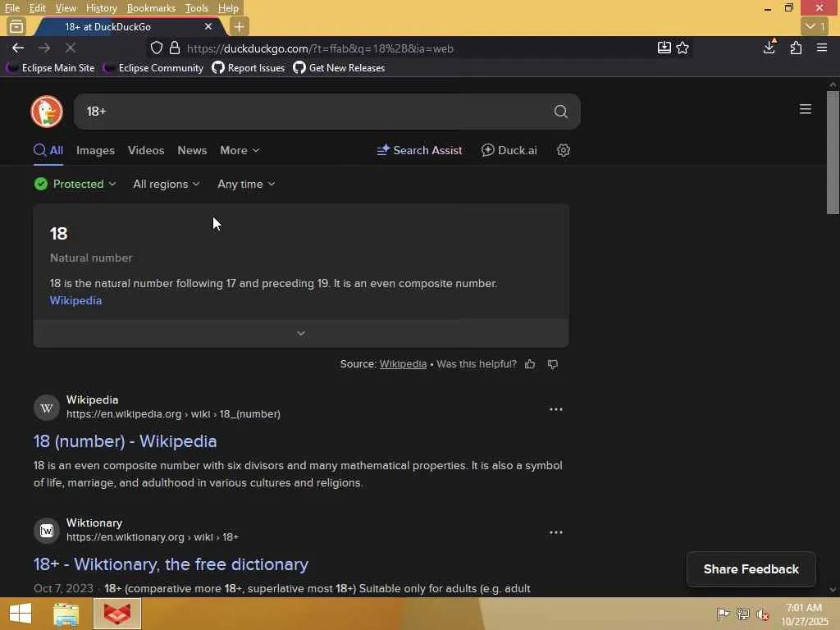
Task: Open the Report Issues bookmark
Action: 248,68
